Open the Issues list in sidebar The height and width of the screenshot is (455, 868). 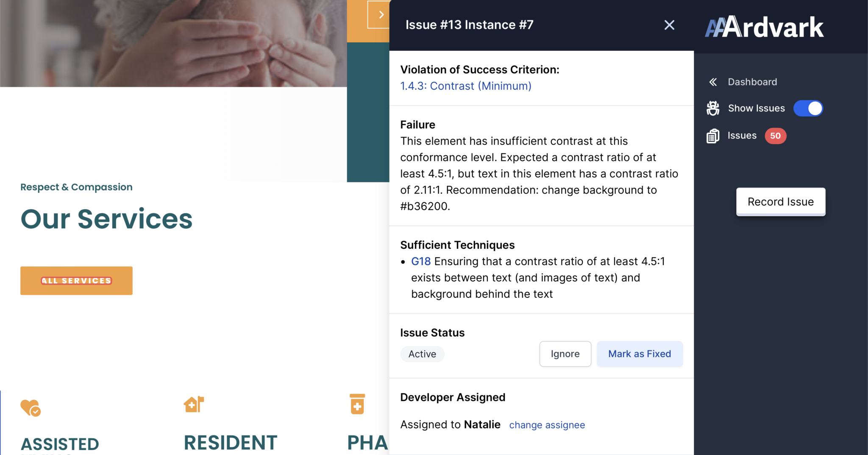point(742,136)
